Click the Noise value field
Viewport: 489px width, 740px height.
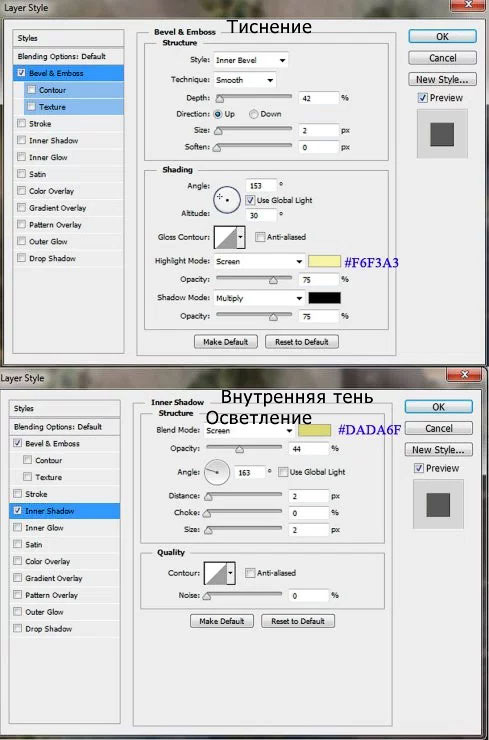[309, 596]
